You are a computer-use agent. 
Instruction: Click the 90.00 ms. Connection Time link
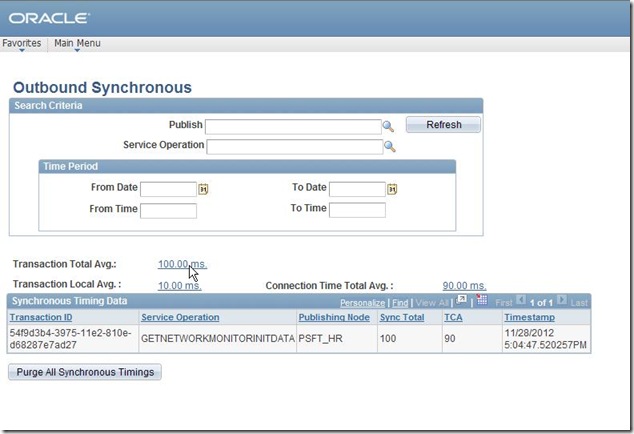tap(464, 286)
